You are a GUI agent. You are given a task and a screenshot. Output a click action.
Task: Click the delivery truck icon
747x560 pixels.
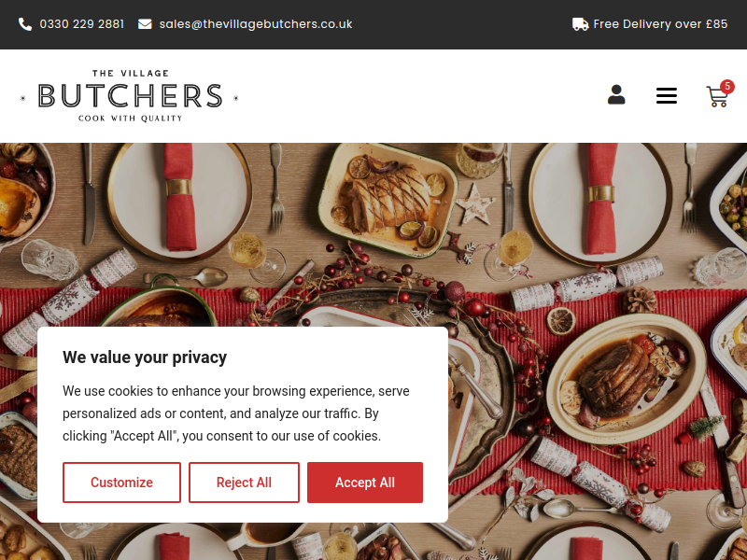pos(580,24)
